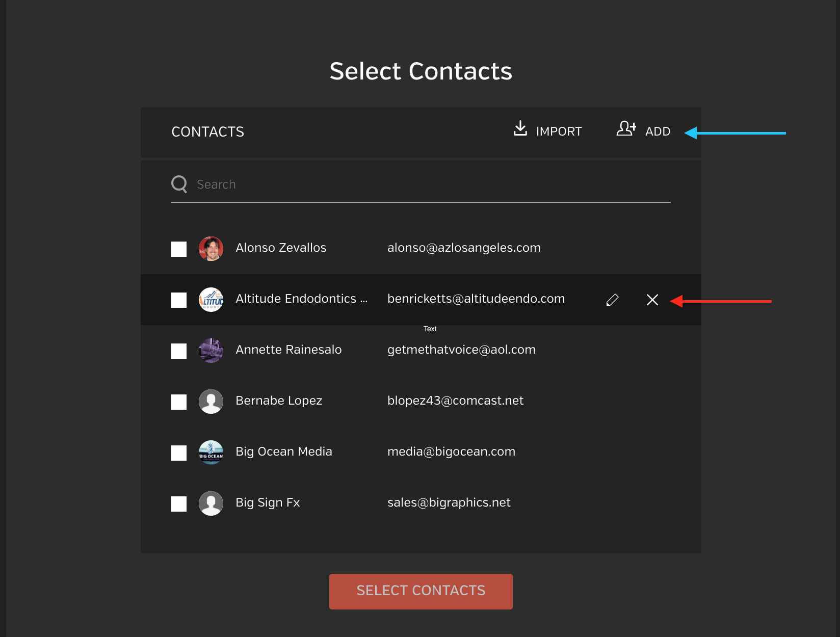Screen dimensions: 840x637
Task: Import contacts using the Import icon
Action: (x=520, y=130)
